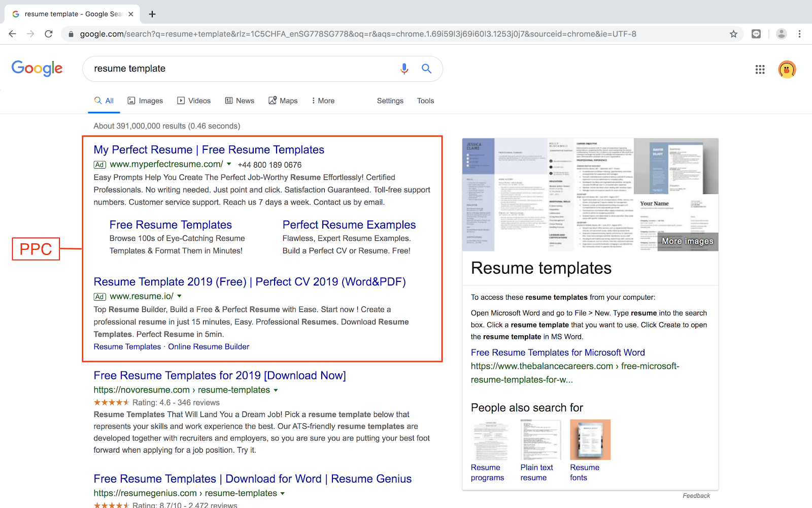Click the phone number +44 800 189 0676
Viewport: 812px width, 508px height.
[x=269, y=165]
